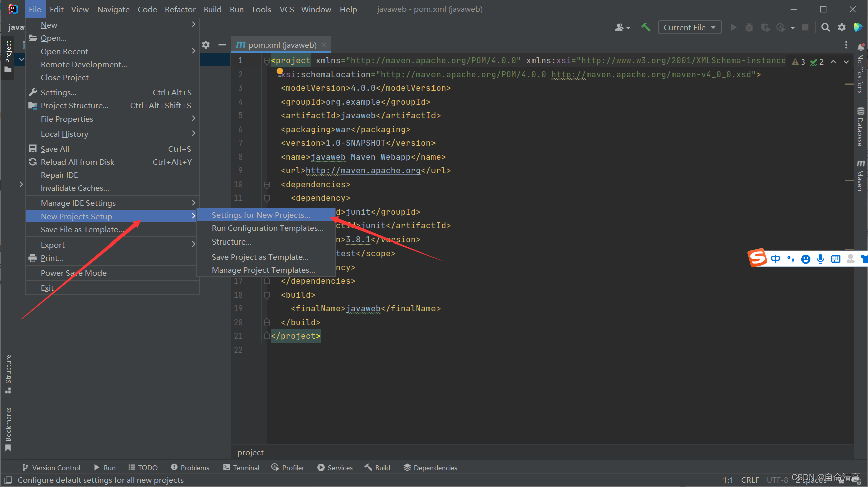Click the Sogou soft keyboard icon
Image resolution: width=868 pixels, height=487 pixels.
tap(836, 259)
